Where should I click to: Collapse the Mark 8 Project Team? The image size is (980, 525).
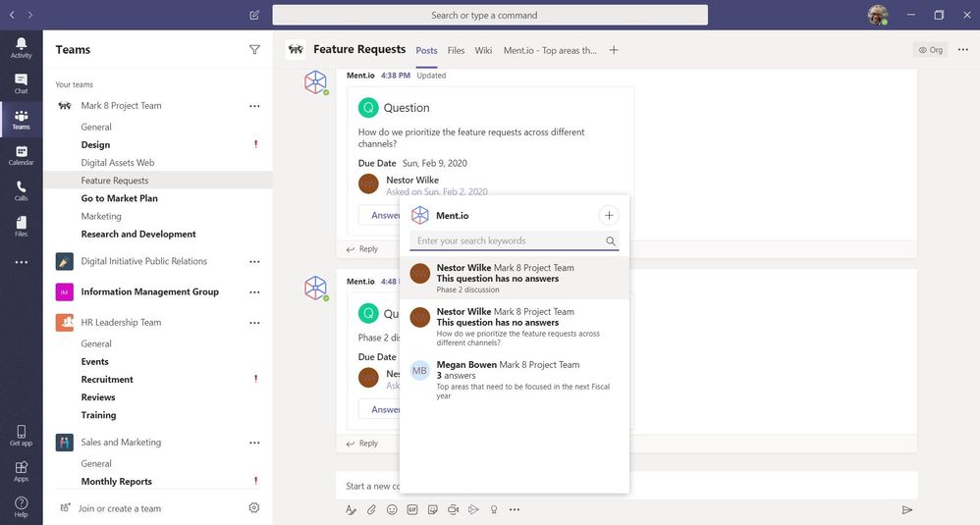[121, 106]
